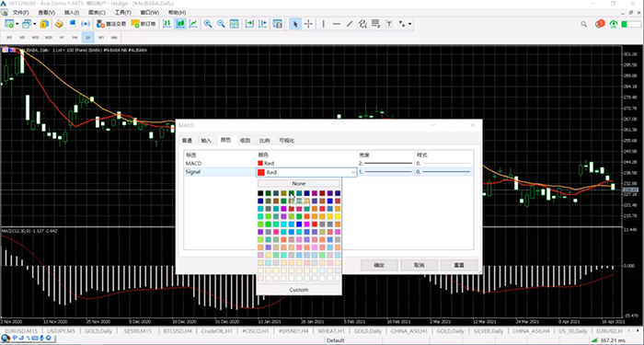Toggle the chart auto scroll icon

(249, 24)
